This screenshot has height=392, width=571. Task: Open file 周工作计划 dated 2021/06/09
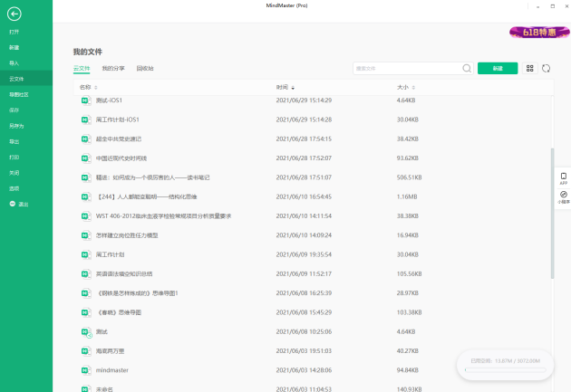110,254
